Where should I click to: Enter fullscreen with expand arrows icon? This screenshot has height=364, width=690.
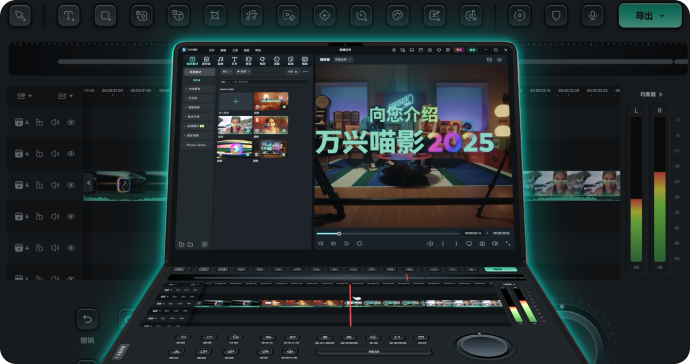point(508,243)
